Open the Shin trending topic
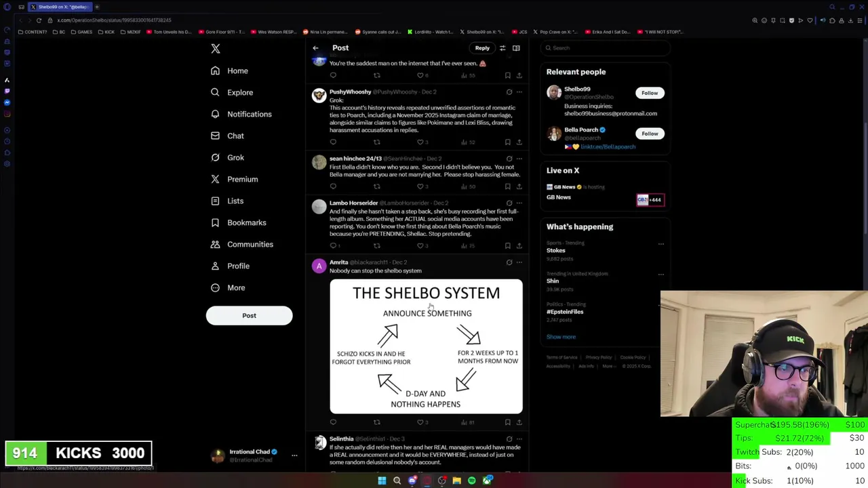Image resolution: width=868 pixels, height=488 pixels. click(x=553, y=281)
